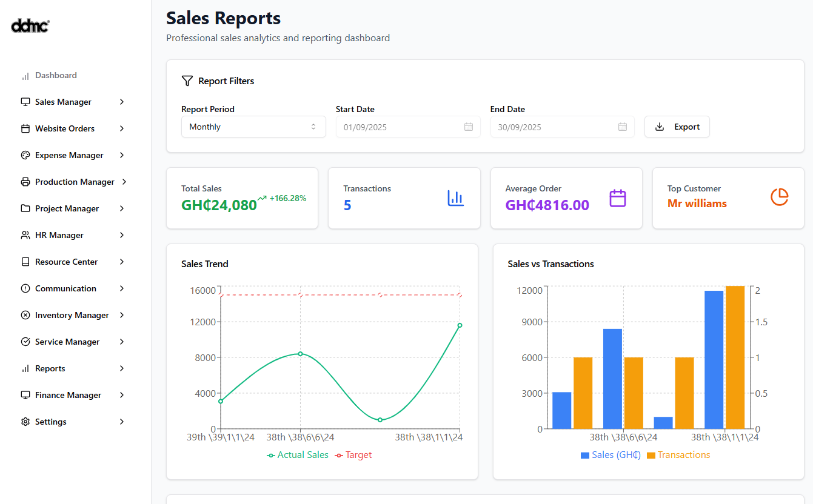Open the Report Period Monthly dropdown

(253, 127)
